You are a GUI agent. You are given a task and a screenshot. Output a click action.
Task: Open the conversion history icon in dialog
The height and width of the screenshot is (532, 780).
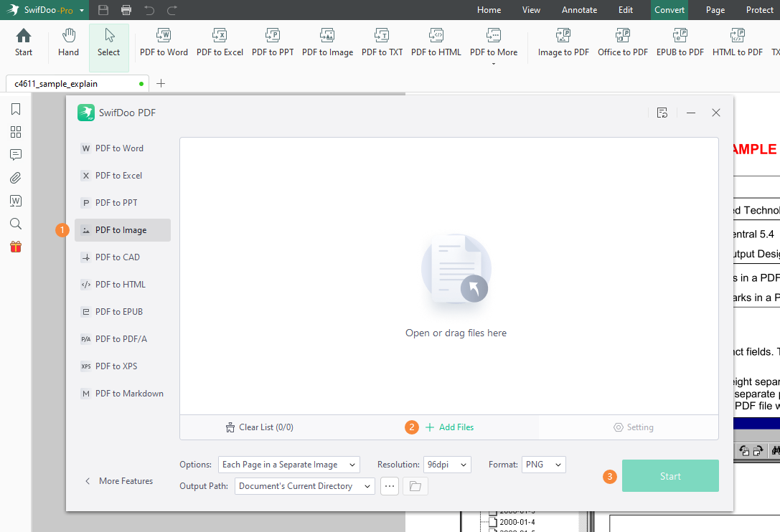(x=662, y=113)
